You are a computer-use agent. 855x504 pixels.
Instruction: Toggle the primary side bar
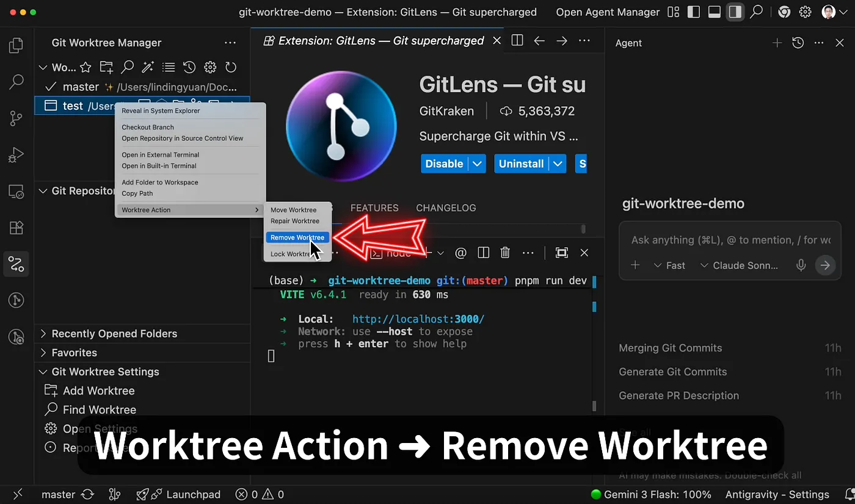[693, 12]
